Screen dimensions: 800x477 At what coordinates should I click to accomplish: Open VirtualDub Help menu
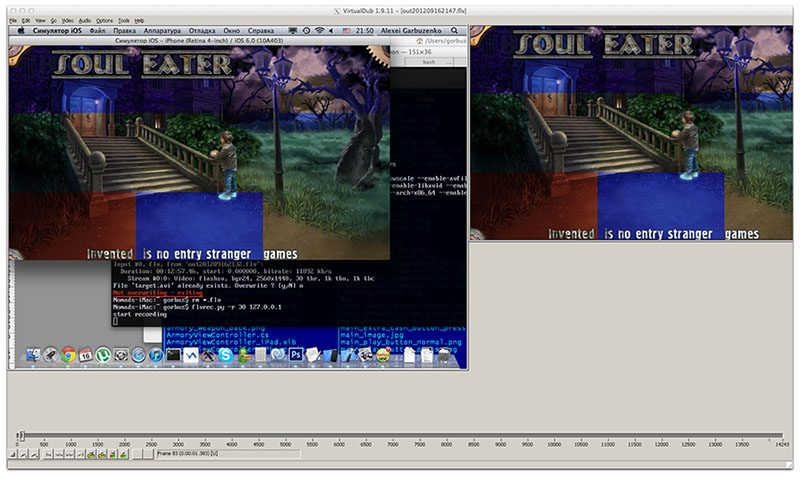[x=139, y=21]
